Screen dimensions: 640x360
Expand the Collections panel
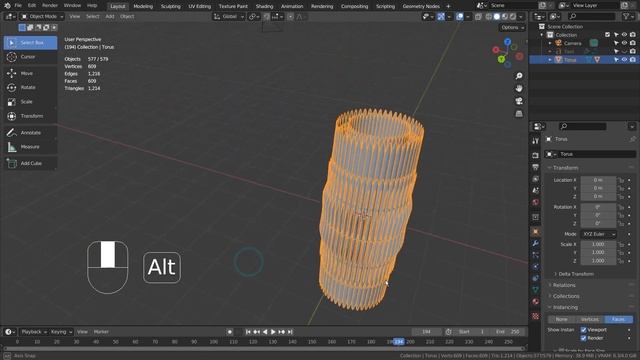pyautogui.click(x=566, y=296)
